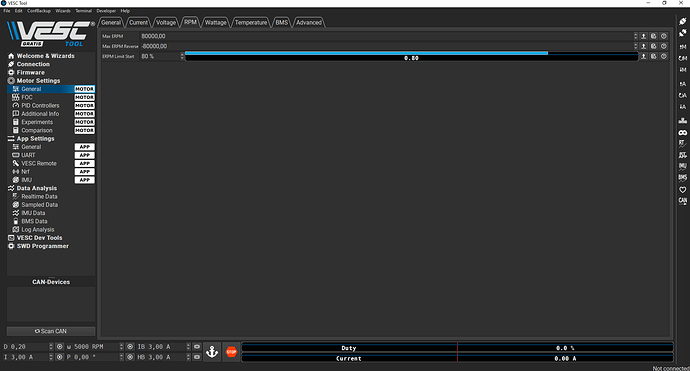Click run button next to I 3,00 A
The height and width of the screenshot is (371, 690).
60,357
